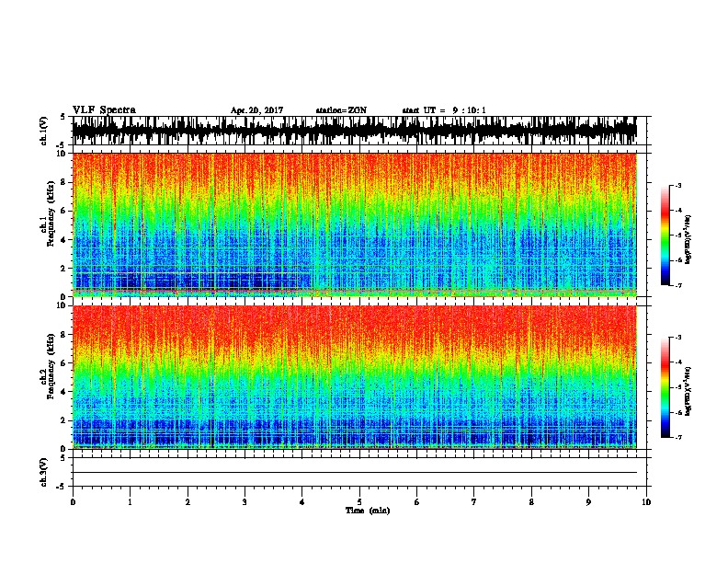Click the lower color bar's log(PSD) label

688,391
